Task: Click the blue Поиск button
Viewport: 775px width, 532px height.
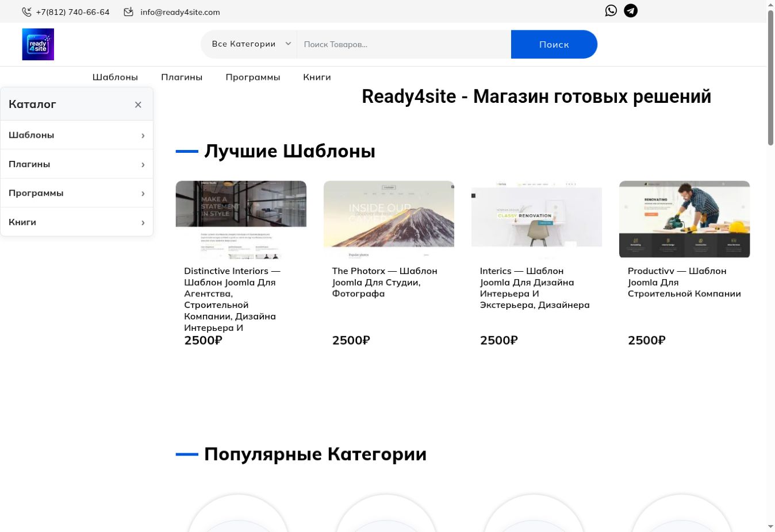Action: point(554,44)
